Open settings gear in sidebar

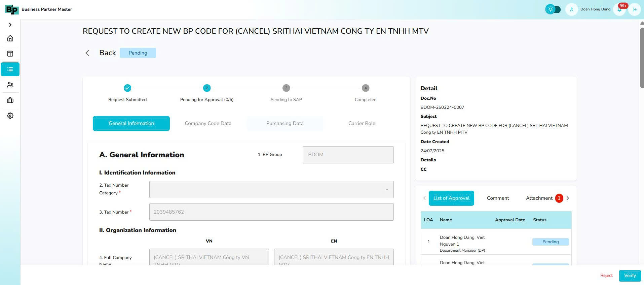(10, 116)
